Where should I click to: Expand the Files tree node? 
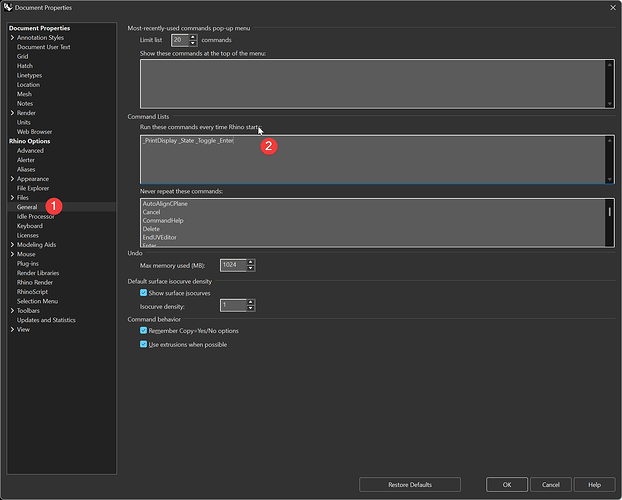point(12,198)
